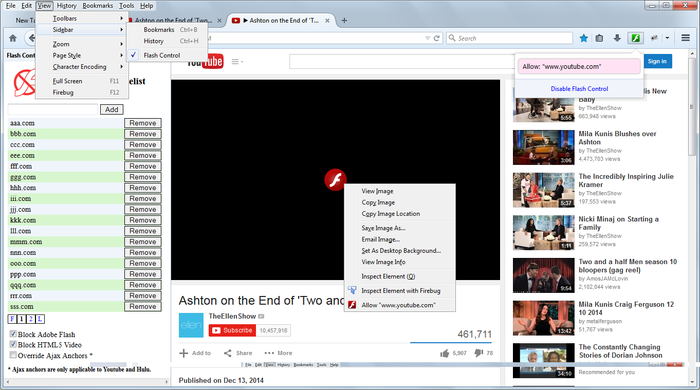Click the whitelist domain input field

click(x=53, y=109)
